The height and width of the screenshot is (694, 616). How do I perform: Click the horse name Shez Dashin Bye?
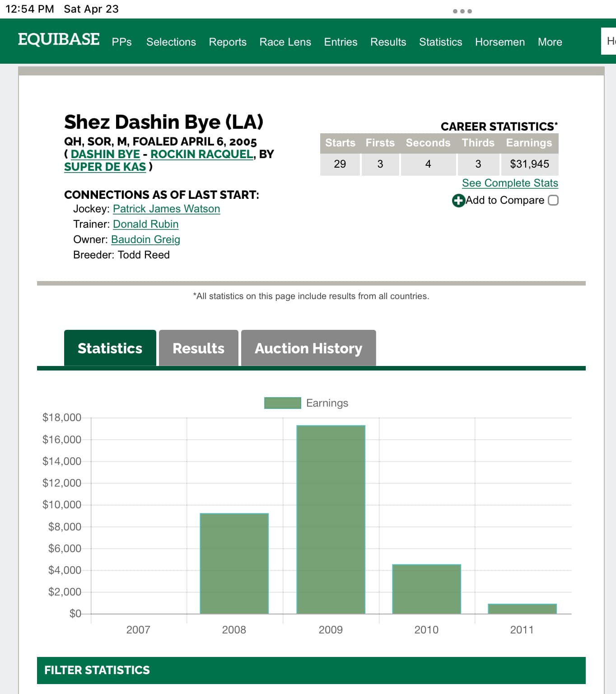coord(163,122)
